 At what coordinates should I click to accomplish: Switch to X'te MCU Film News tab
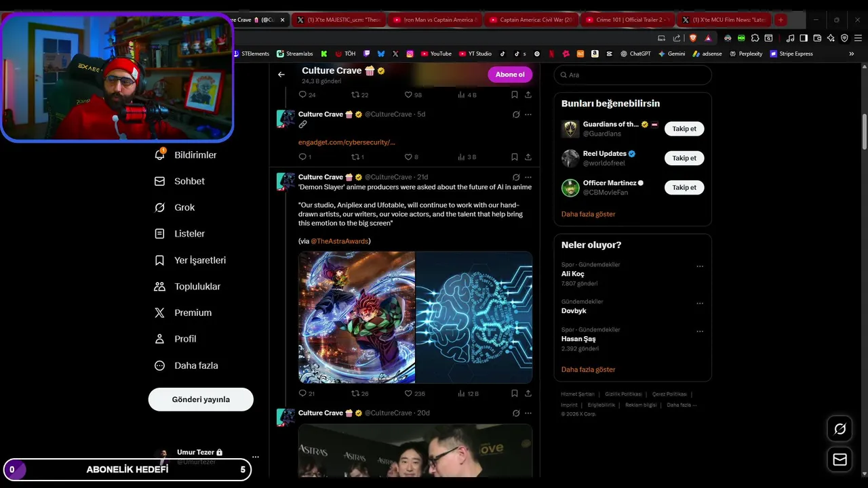coord(724,20)
